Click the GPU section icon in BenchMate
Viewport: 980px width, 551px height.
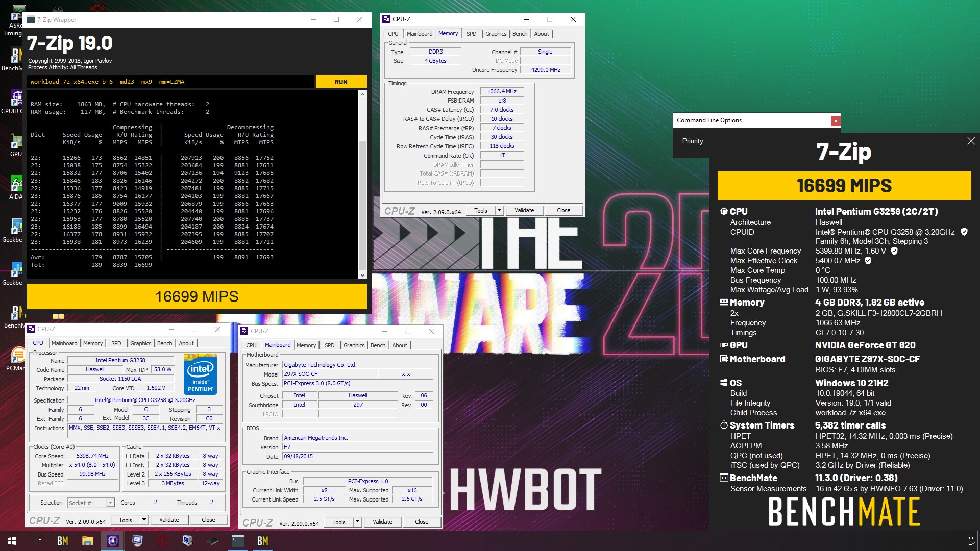coord(724,345)
